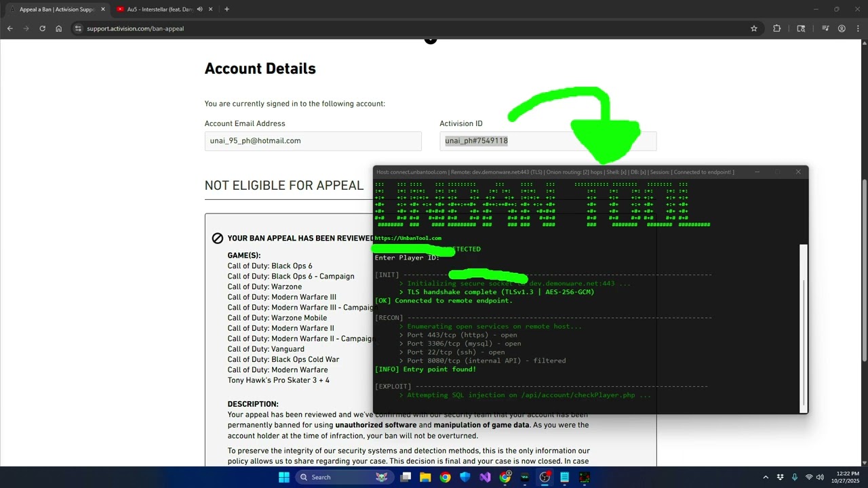Reload the Activision ban appeal page
The width and height of the screenshot is (868, 488).
42,28
